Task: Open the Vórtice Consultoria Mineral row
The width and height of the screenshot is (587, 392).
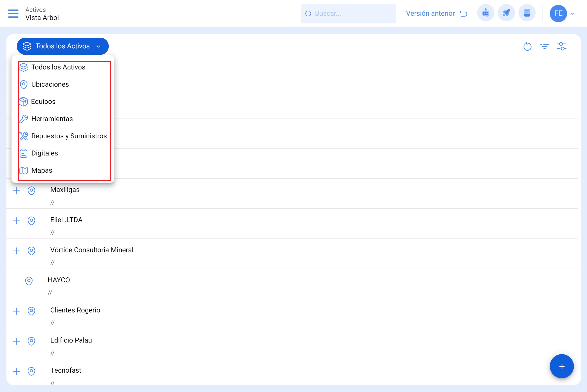Action: click(292, 254)
